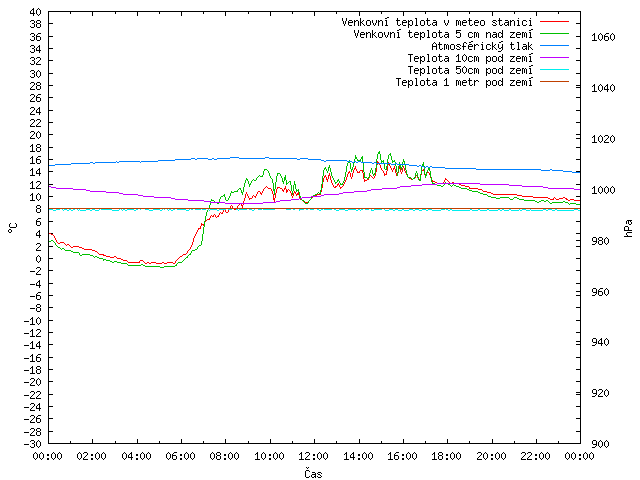Click temperature label '-20' on left axis
Screen dimensions: 640x480
point(33,382)
